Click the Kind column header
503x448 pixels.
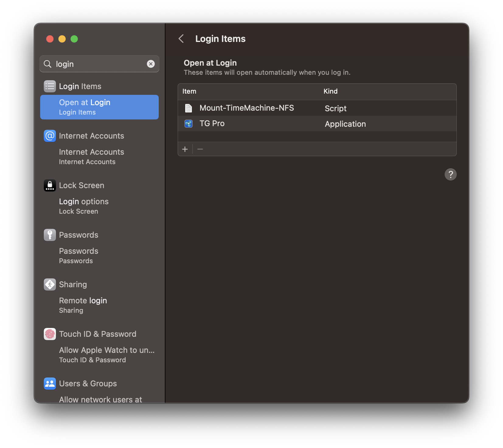(331, 91)
